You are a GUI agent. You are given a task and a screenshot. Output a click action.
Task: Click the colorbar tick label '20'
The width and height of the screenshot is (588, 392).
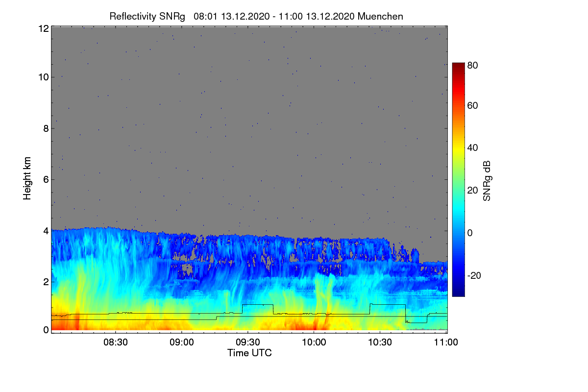(x=472, y=190)
